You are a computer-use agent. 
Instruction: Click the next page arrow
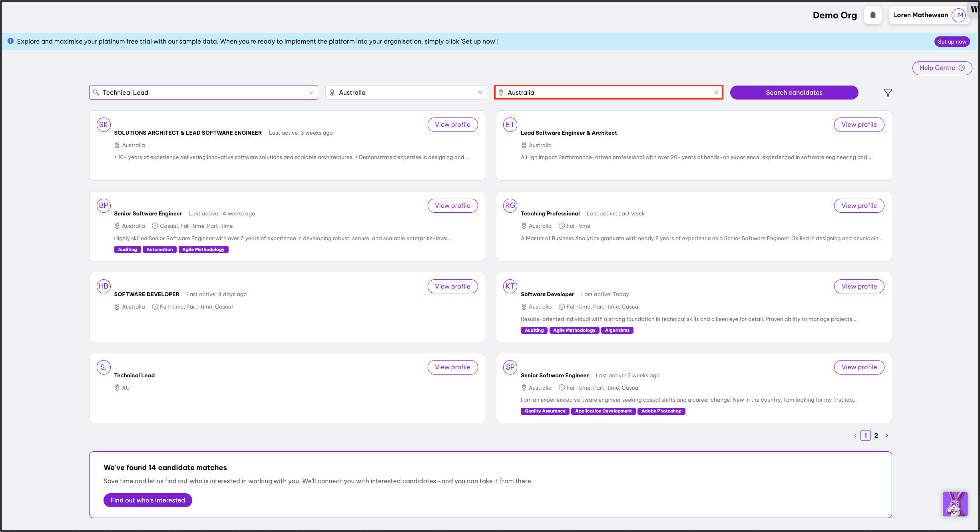tap(886, 435)
